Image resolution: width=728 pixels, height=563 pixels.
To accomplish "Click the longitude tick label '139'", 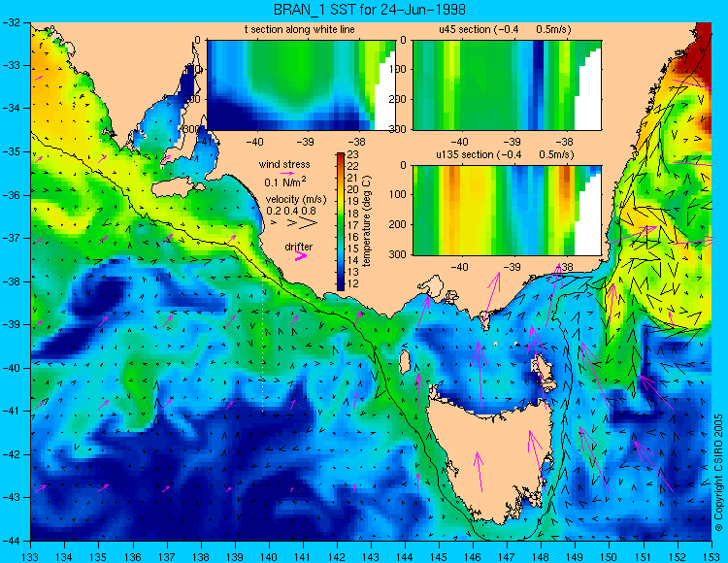I will click(235, 557).
